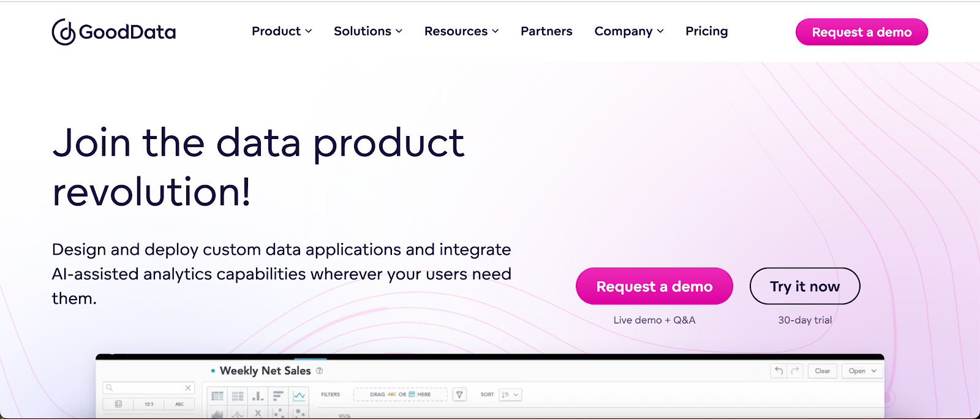Select the line chart visualization icon
The image size is (980, 419).
coord(299,396)
